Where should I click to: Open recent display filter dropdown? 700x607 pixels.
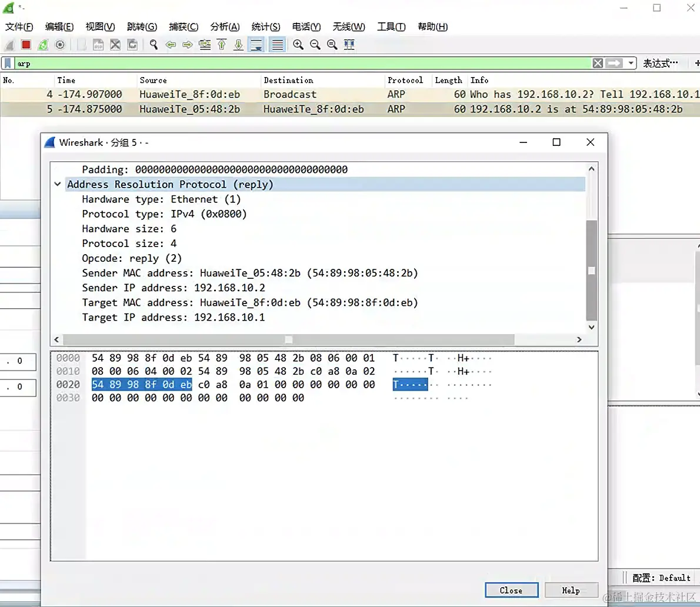point(631,64)
